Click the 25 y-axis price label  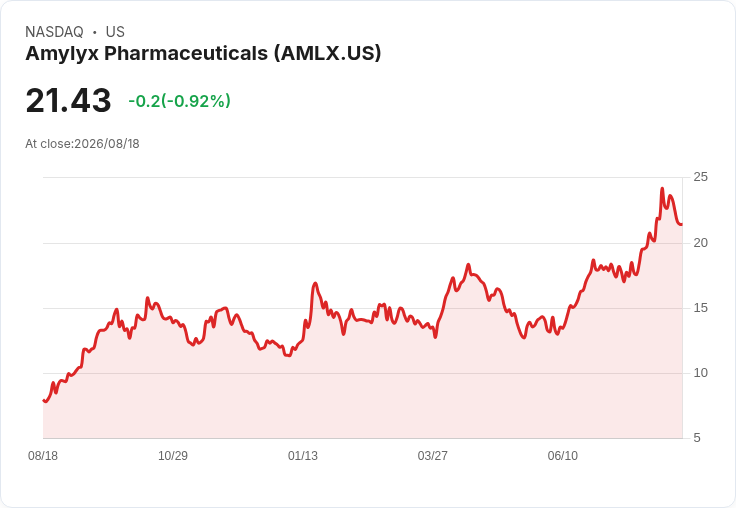point(700,177)
